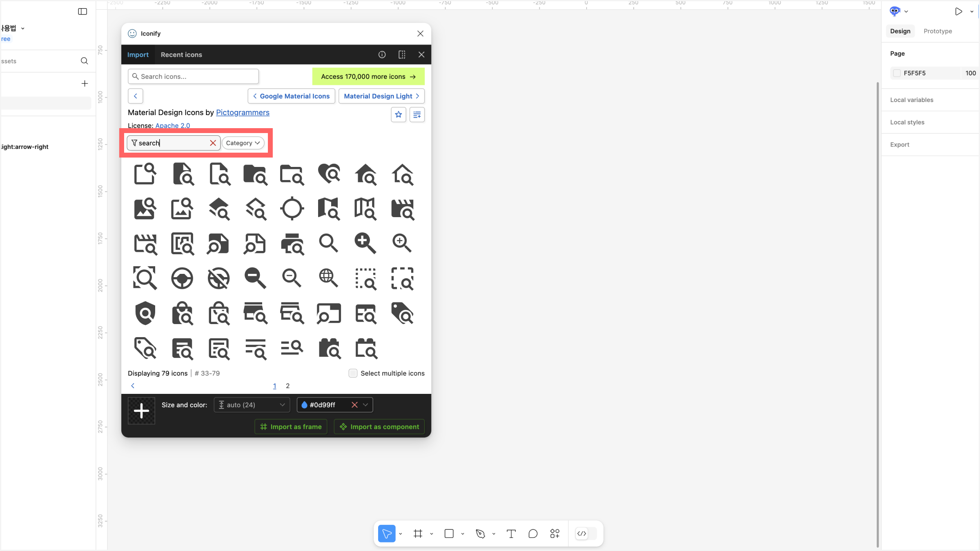980x551 pixels.
Task: Clear the #0d99ff color value
Action: click(354, 405)
